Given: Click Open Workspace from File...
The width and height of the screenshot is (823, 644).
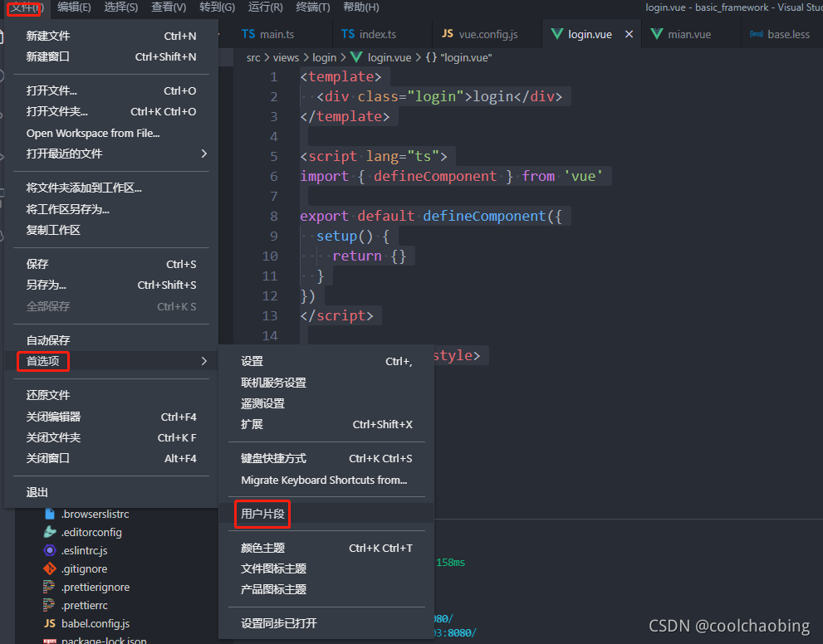Looking at the screenshot, I should (x=111, y=134).
